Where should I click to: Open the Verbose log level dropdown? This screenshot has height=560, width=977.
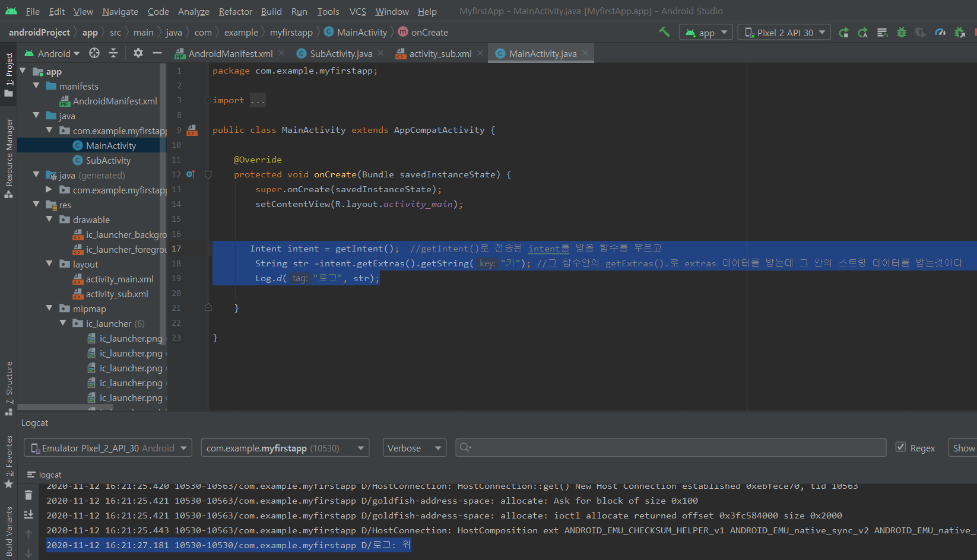coord(414,448)
